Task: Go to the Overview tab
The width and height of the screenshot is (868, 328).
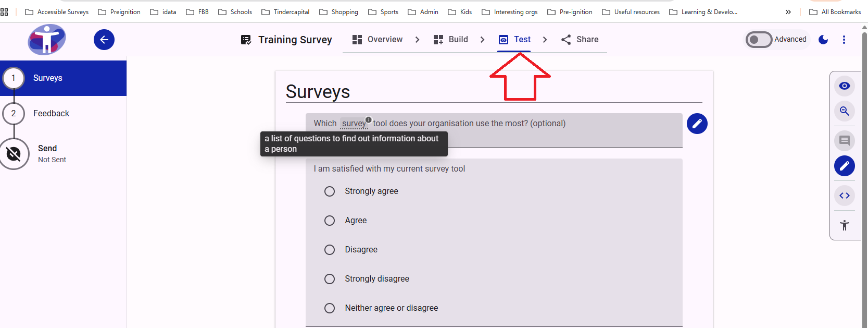Action: [x=378, y=40]
